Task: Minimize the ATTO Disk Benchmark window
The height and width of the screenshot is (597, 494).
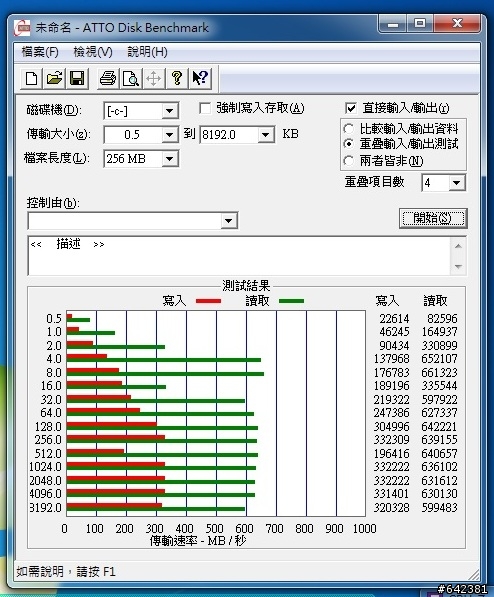Action: click(393, 24)
